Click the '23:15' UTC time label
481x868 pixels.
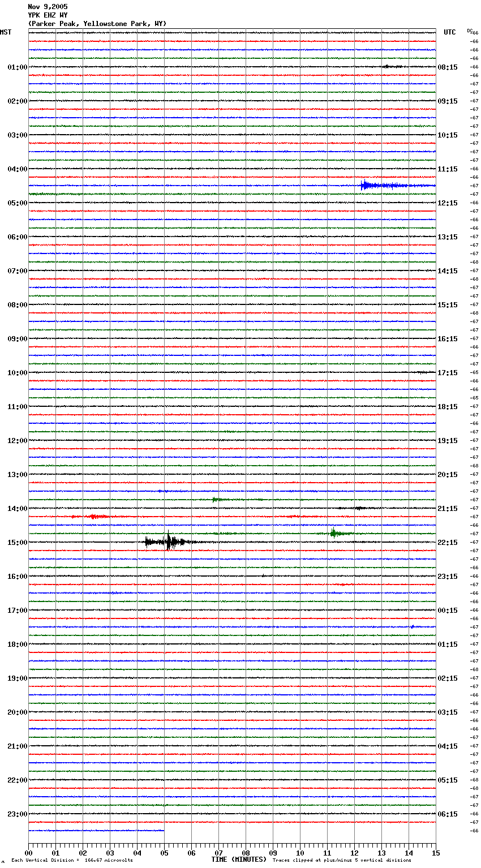(x=448, y=577)
